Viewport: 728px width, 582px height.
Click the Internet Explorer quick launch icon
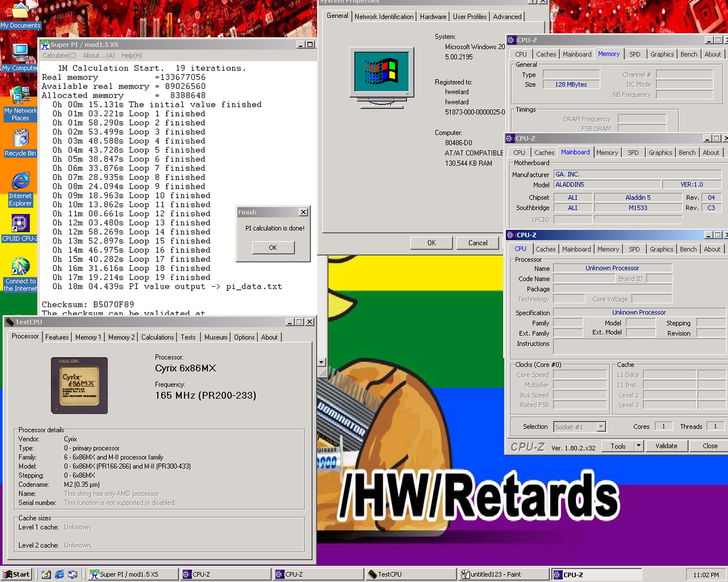[59, 574]
